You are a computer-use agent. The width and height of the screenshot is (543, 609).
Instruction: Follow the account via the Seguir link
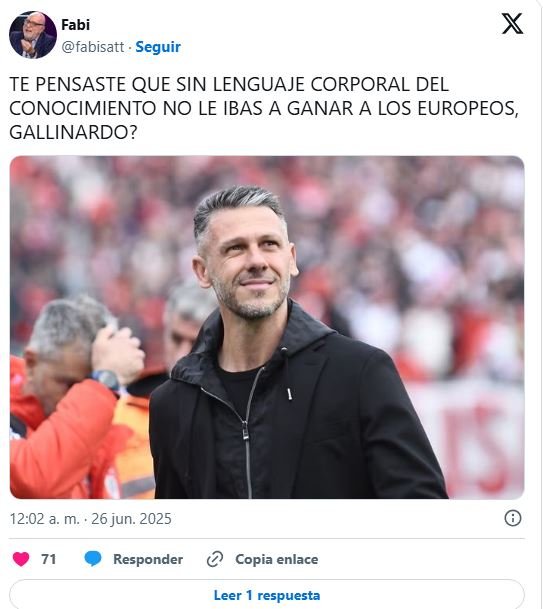tap(158, 47)
